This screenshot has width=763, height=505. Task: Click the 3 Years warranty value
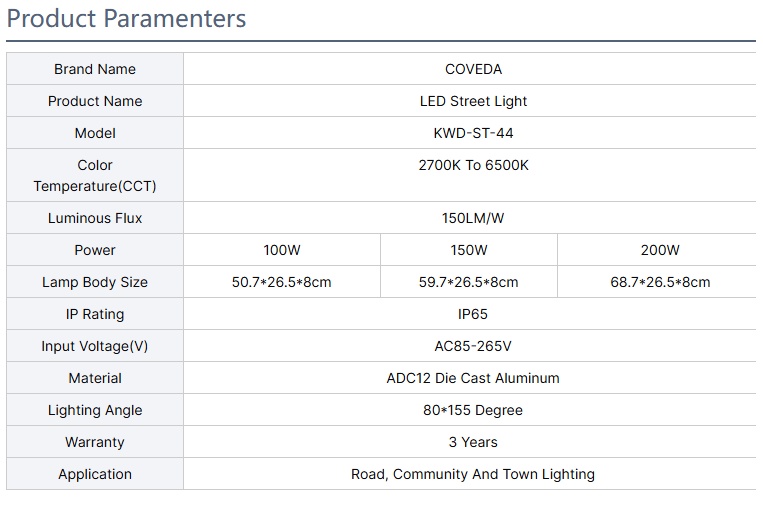point(473,442)
